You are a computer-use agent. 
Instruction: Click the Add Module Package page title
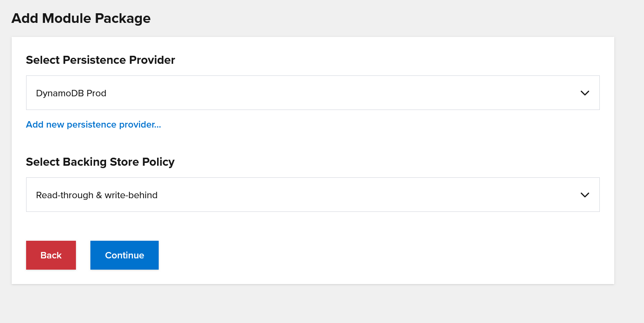pyautogui.click(x=81, y=18)
